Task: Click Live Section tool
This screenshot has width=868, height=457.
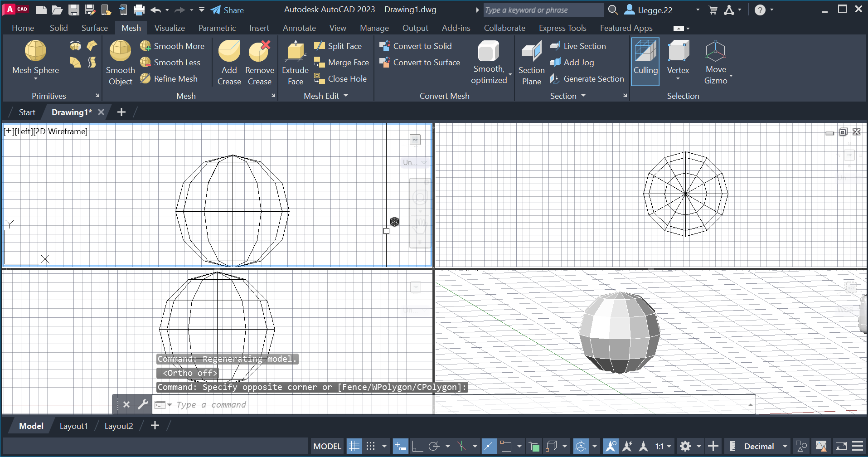Action: tap(577, 46)
